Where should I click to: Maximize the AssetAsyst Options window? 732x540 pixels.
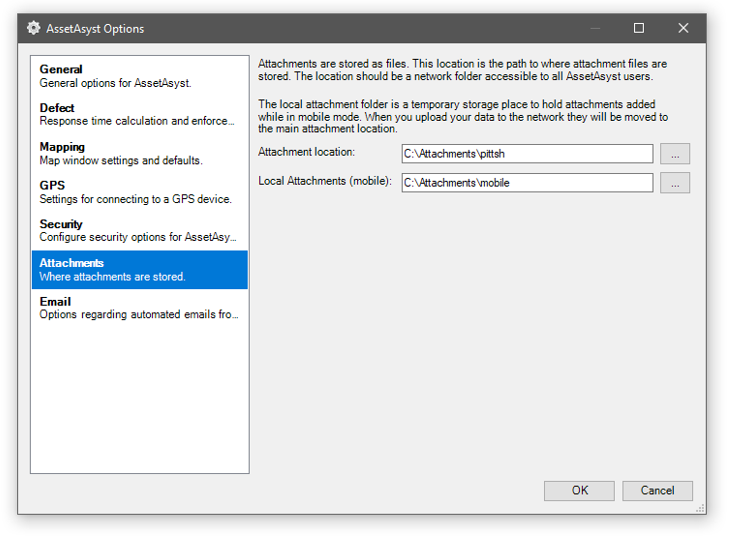coord(639,28)
